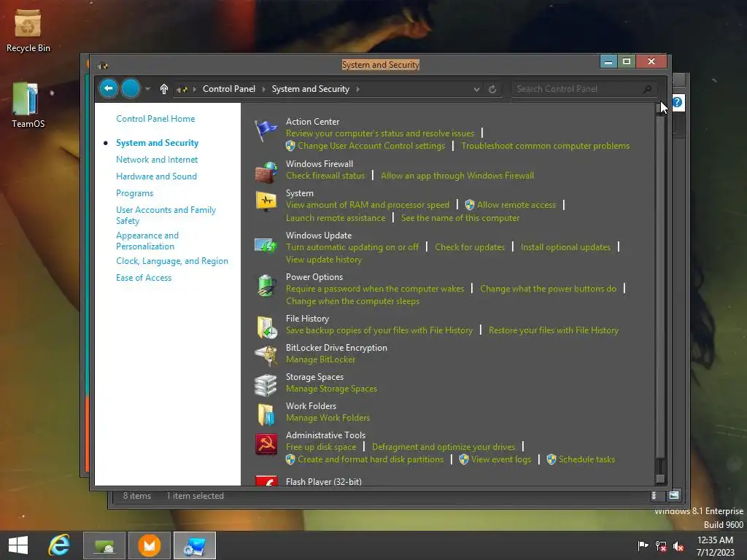Click View event logs link
This screenshot has height=560, width=747.
[x=500, y=459]
